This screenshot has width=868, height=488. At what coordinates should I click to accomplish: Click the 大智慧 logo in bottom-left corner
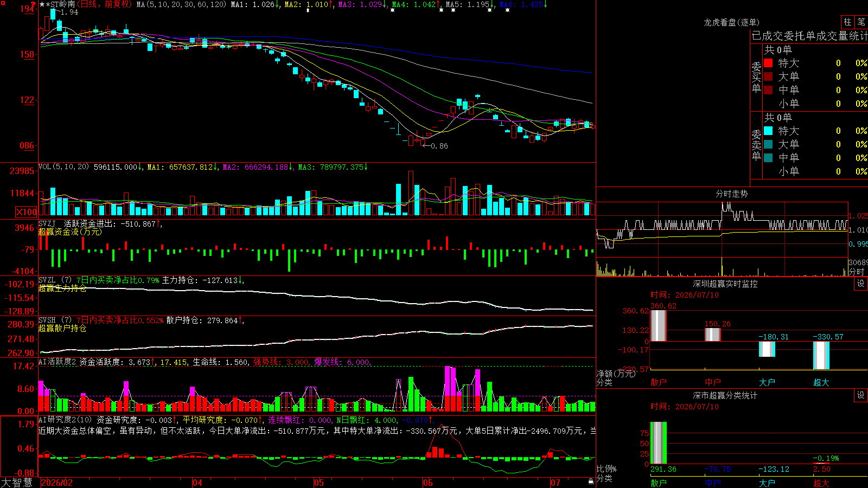coord(17,483)
